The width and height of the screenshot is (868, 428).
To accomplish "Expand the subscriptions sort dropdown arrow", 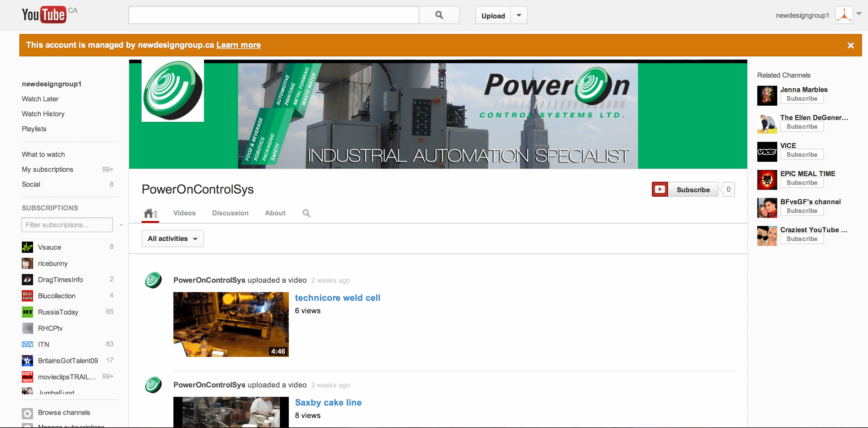I will pyautogui.click(x=121, y=225).
